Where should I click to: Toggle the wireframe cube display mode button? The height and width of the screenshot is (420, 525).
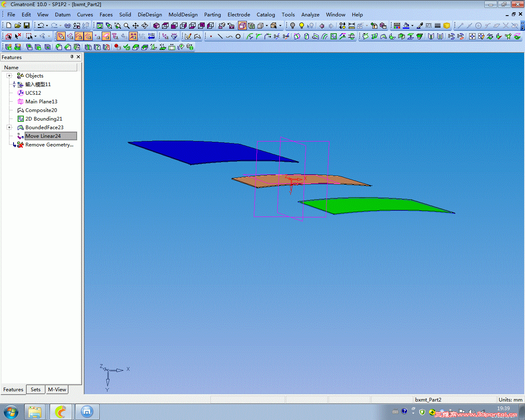(x=242, y=25)
